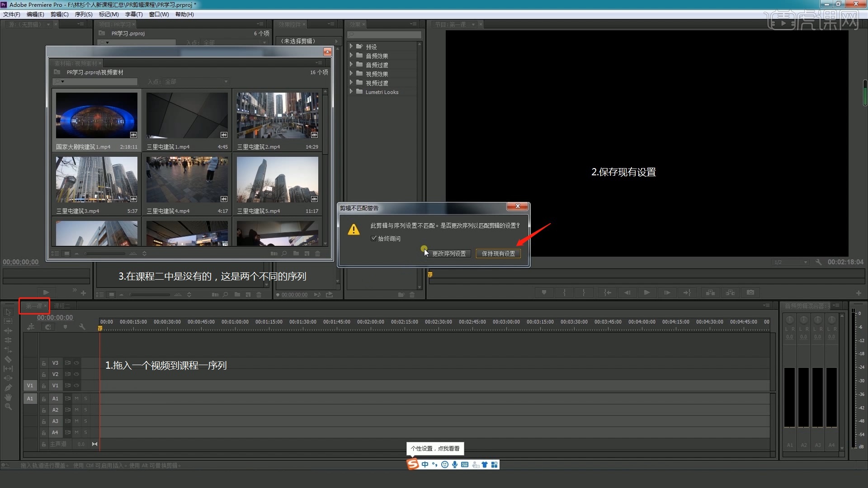This screenshot has width=868, height=488.
Task: Select the Rolling Edit tool
Action: coord(8,340)
